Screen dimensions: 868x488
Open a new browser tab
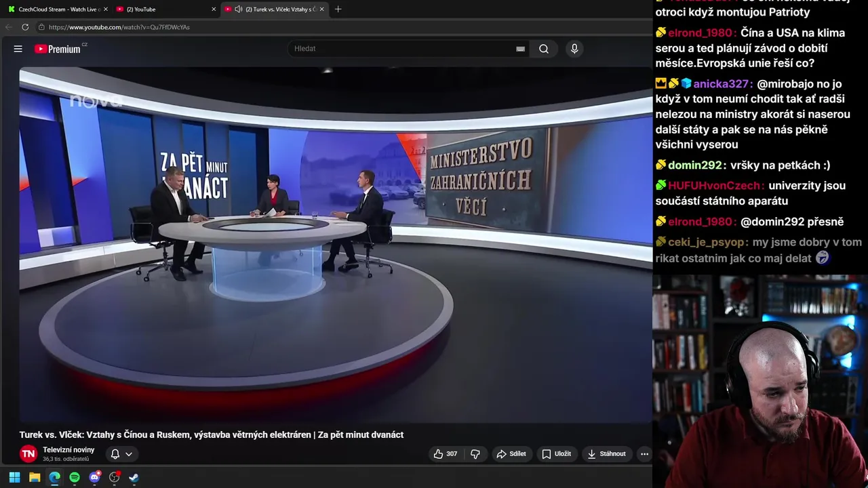[338, 9]
